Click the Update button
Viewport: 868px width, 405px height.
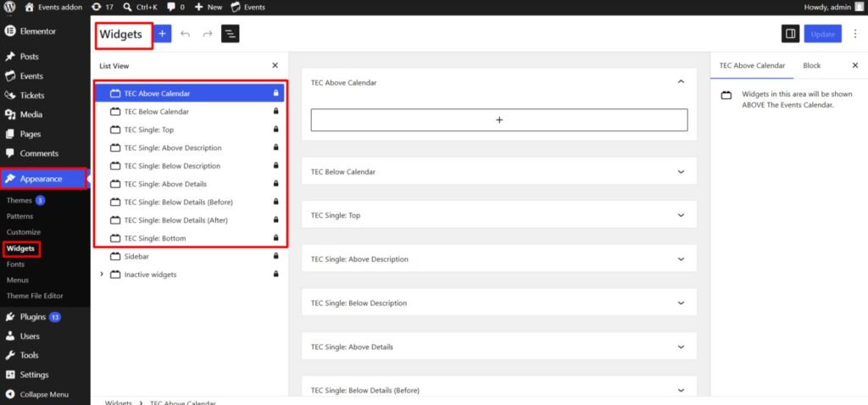click(822, 34)
